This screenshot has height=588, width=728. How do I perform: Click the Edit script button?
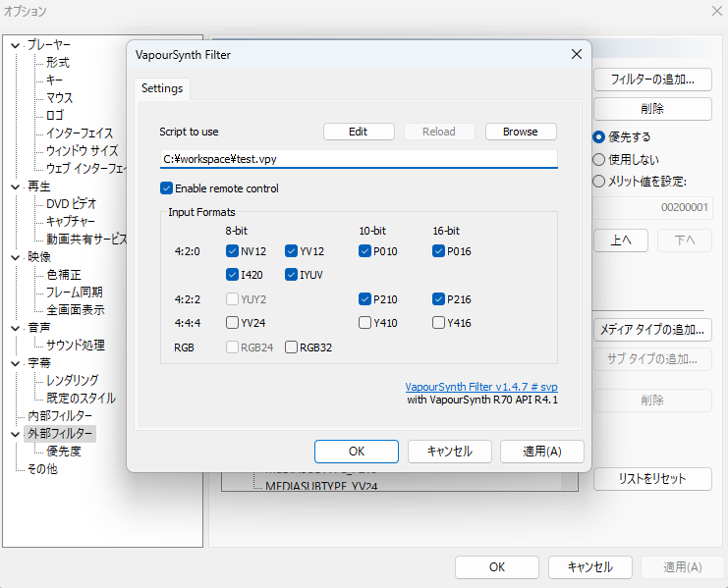(x=359, y=132)
